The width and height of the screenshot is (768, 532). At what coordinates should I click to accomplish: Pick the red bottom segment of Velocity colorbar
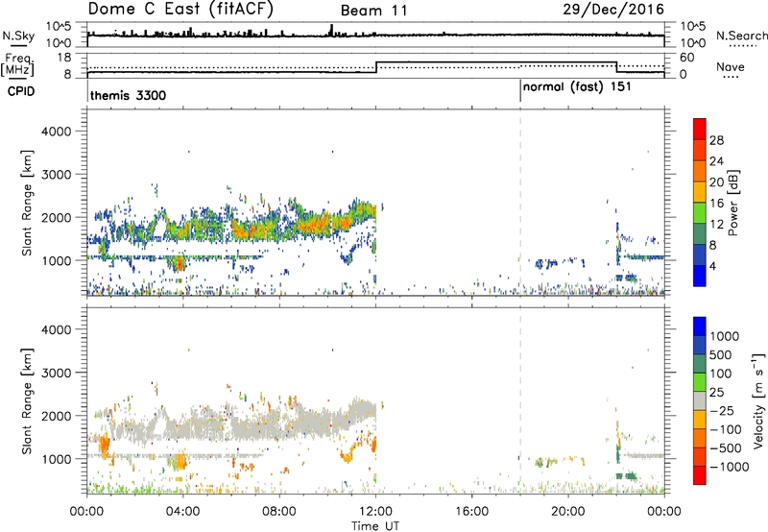coord(700,475)
